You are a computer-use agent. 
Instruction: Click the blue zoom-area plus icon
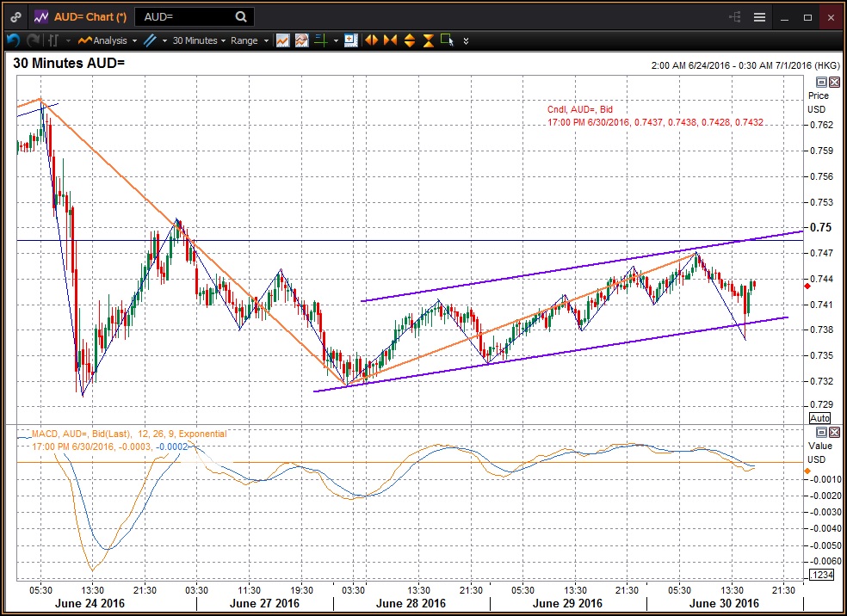point(351,40)
